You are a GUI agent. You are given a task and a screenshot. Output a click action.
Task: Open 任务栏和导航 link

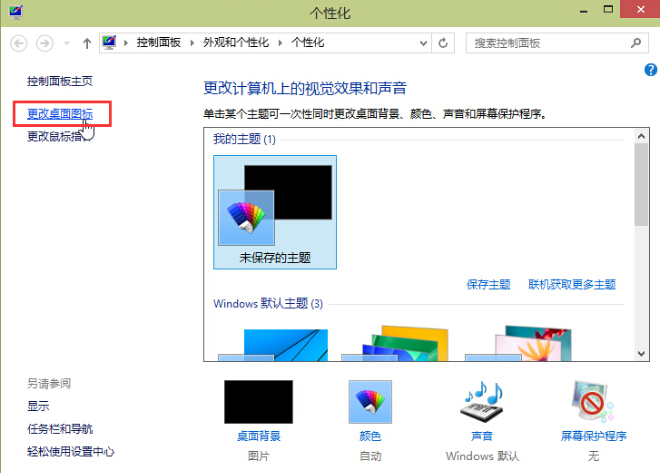coord(60,429)
